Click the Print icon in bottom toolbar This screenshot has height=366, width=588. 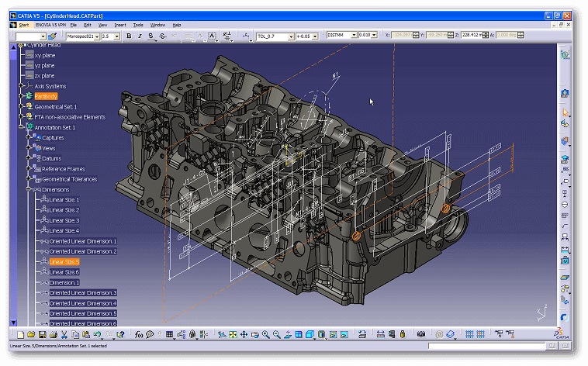pos(54,334)
